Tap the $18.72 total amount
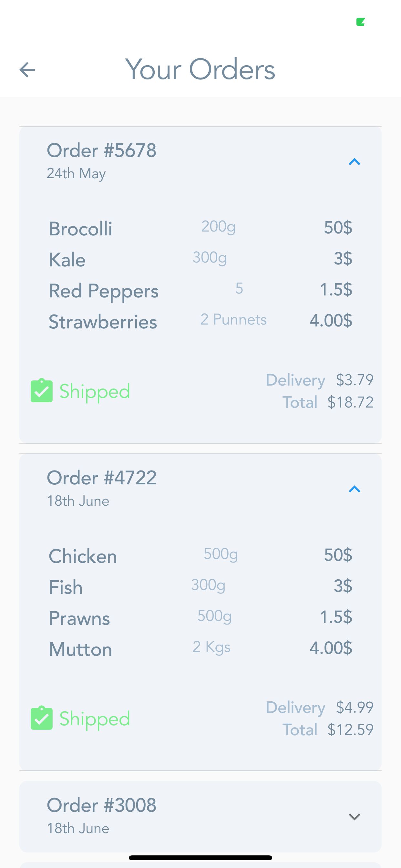401x868 pixels. coord(350,402)
